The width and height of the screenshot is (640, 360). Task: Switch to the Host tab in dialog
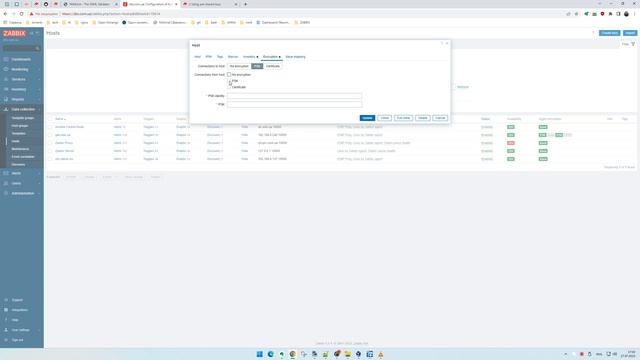click(198, 57)
